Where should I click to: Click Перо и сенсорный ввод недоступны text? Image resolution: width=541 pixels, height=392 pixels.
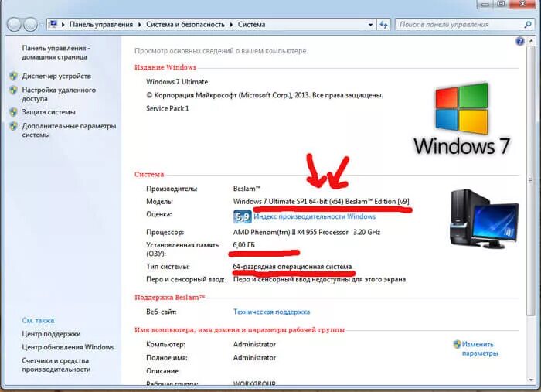(319, 280)
